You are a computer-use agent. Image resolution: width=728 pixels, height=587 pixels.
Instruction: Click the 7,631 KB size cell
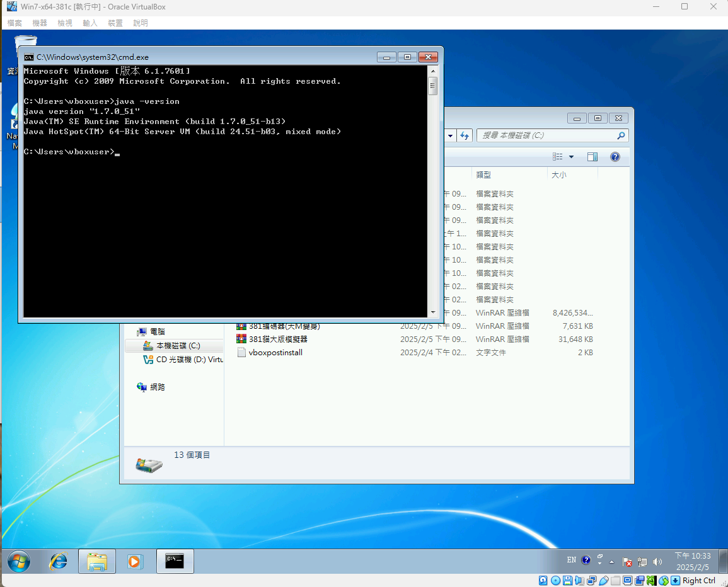(577, 326)
